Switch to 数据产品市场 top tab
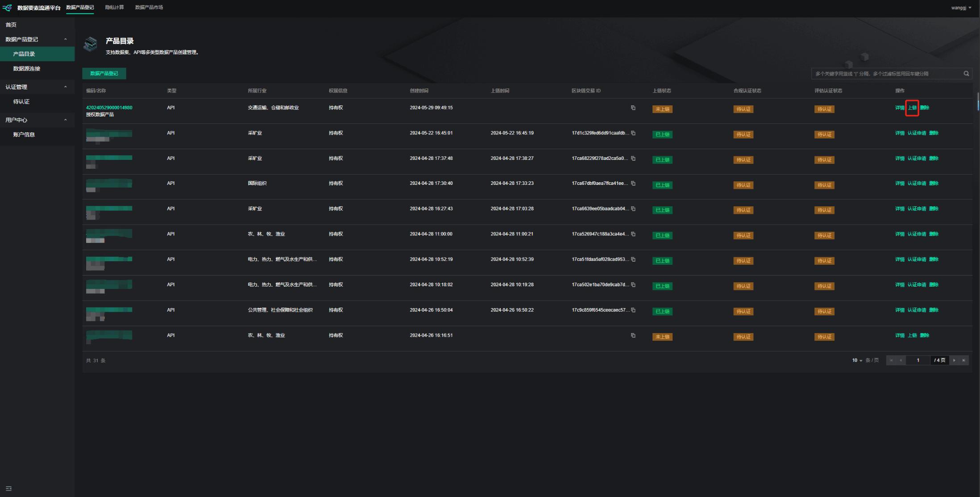The height and width of the screenshot is (497, 980). [149, 8]
